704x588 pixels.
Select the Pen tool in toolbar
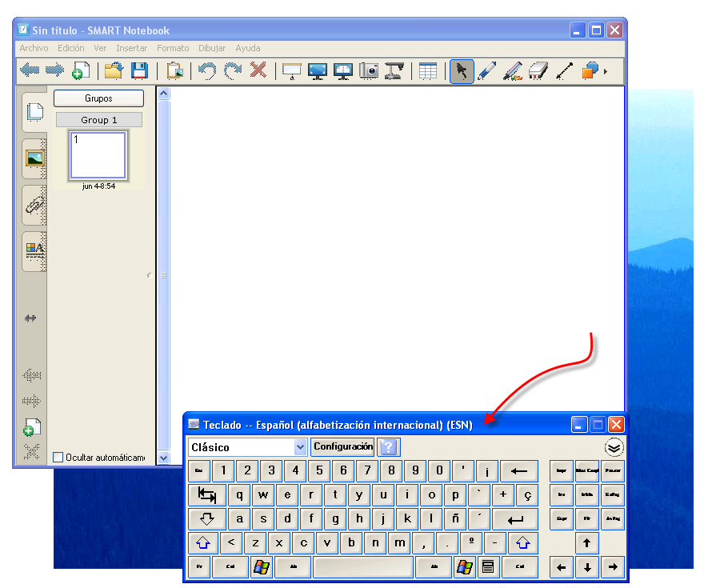pos(486,70)
